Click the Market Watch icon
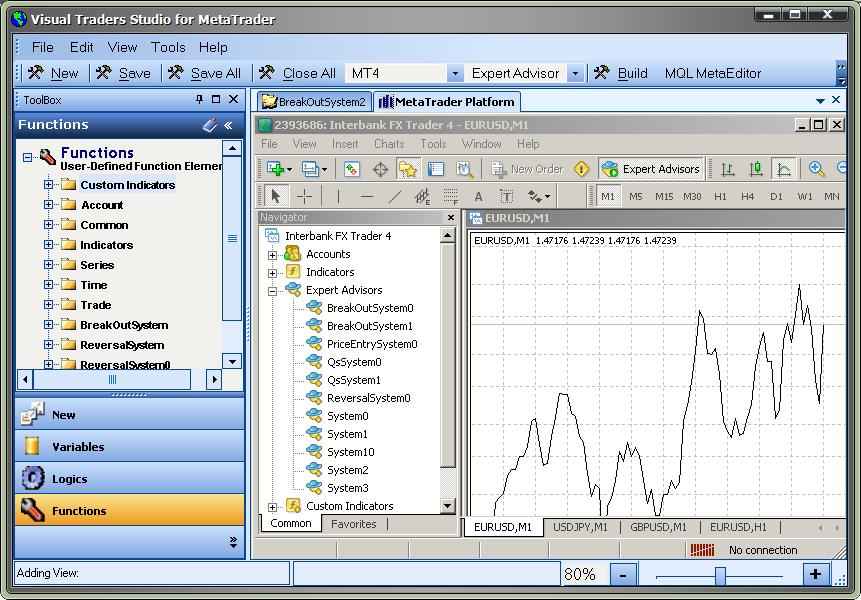The height and width of the screenshot is (600, 861). coord(351,169)
